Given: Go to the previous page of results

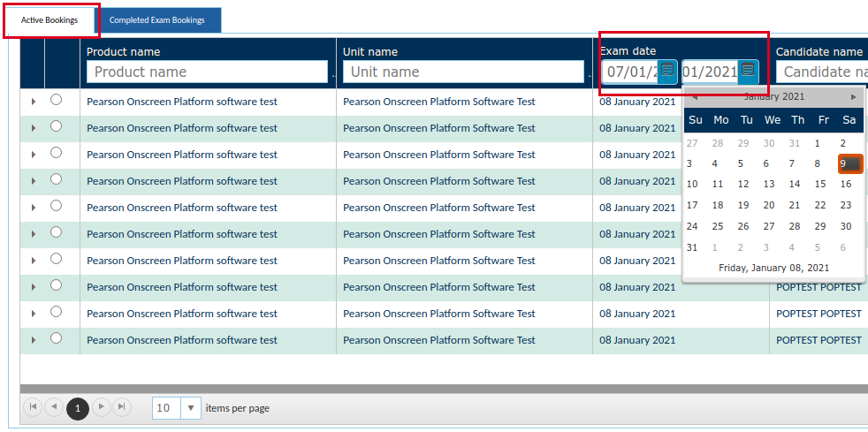Looking at the screenshot, I should [x=54, y=407].
